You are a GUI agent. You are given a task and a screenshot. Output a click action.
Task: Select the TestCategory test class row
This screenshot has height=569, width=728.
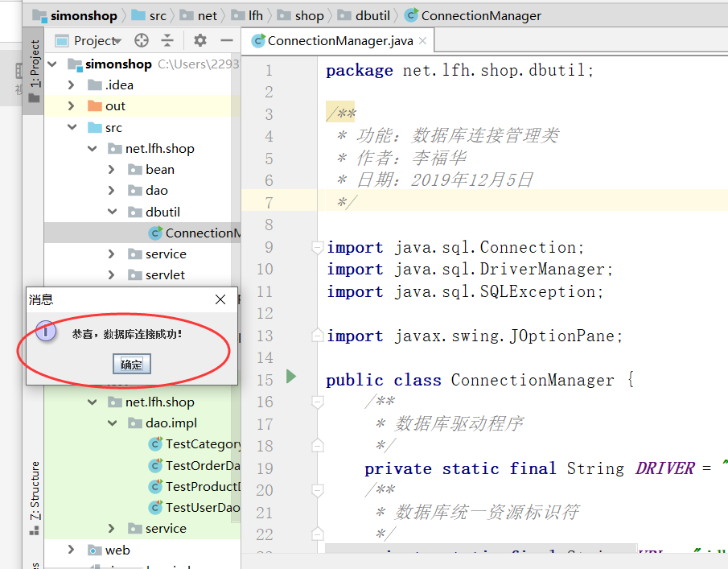(142, 444)
